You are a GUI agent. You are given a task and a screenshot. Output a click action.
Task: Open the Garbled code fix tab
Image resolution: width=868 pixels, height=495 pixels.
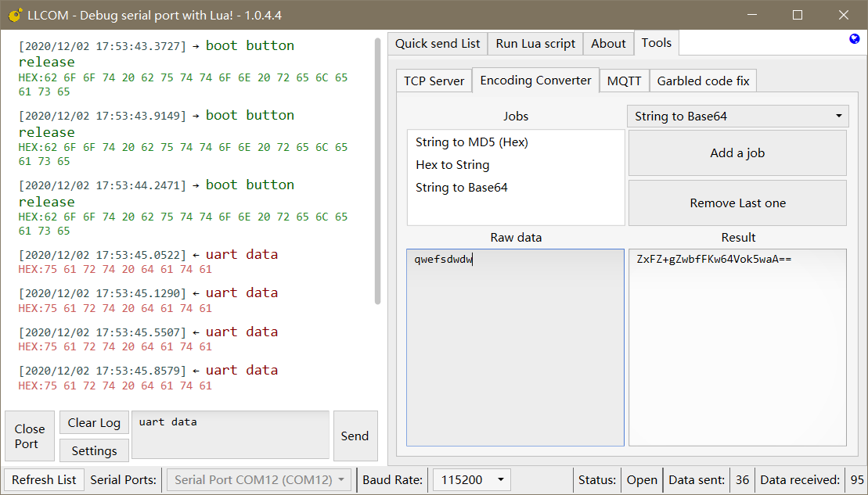[703, 81]
